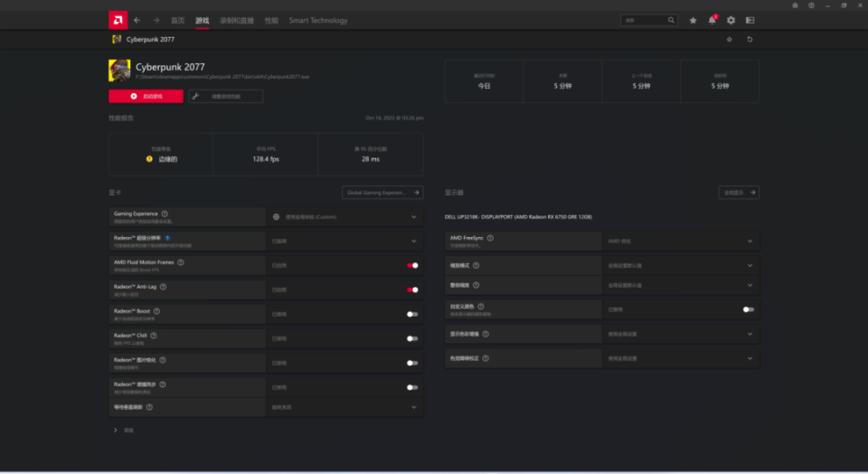Open settings gear icon

731,21
